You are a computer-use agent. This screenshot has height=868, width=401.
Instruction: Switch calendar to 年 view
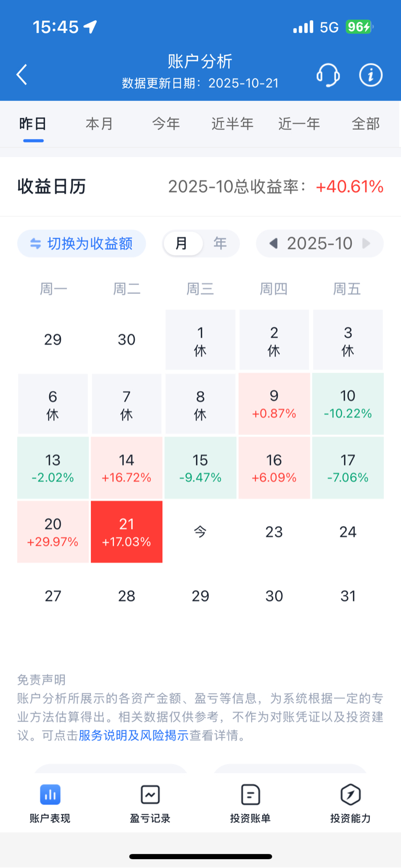coord(220,244)
